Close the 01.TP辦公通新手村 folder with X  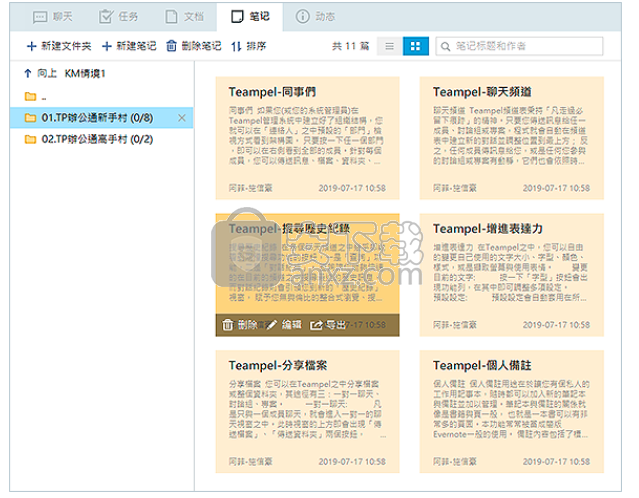point(182,118)
